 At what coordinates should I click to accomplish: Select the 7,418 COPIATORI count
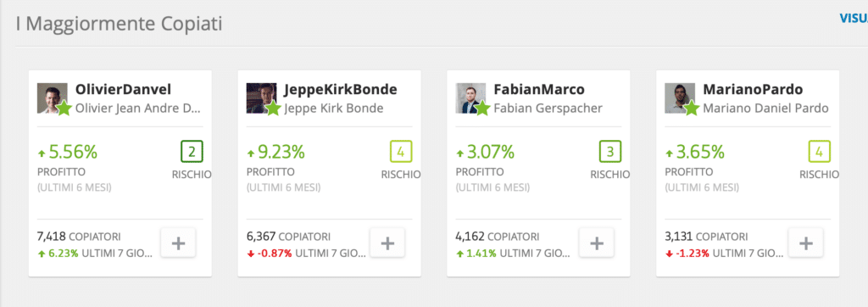(79, 237)
